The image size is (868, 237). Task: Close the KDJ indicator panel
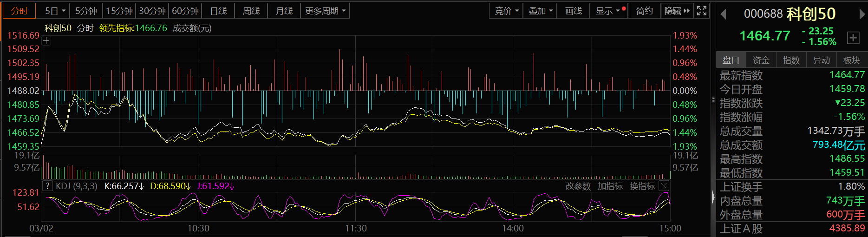point(664,186)
